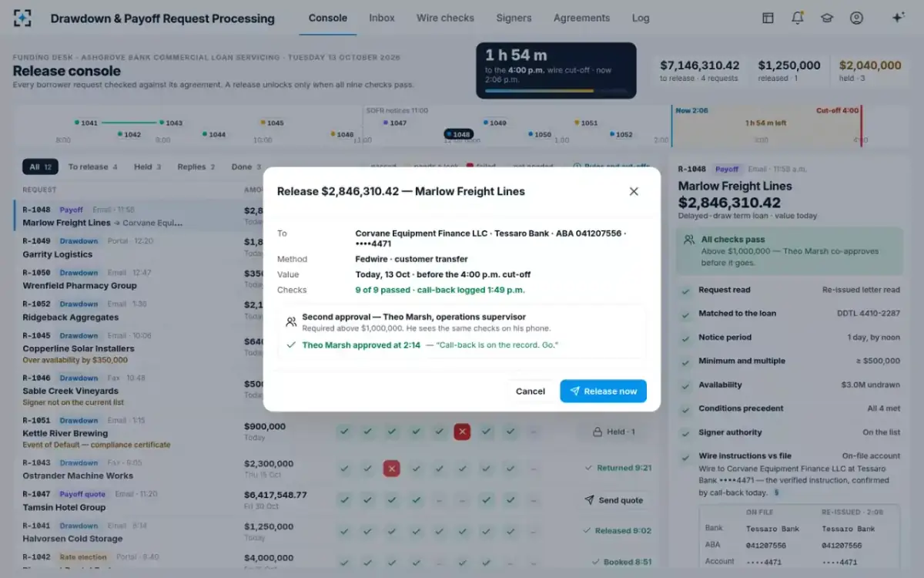The image size is (924, 578).
Task: Open the notifications bell
Action: tap(798, 18)
